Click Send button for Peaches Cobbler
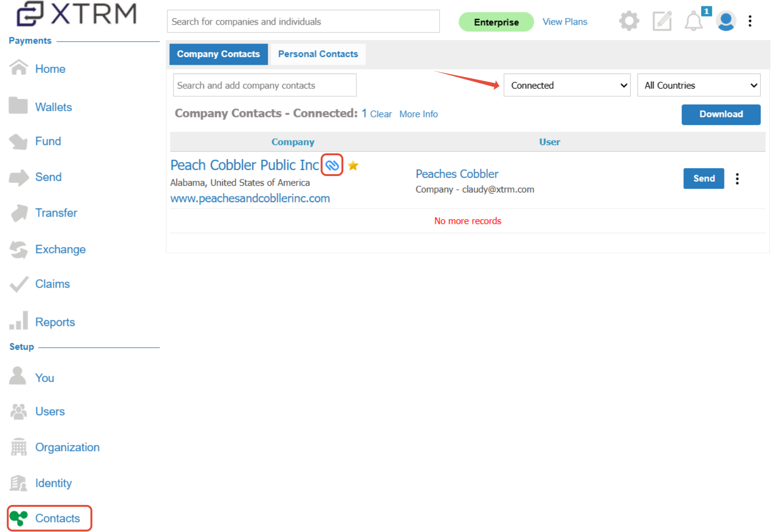This screenshot has width=782, height=532. click(x=704, y=178)
